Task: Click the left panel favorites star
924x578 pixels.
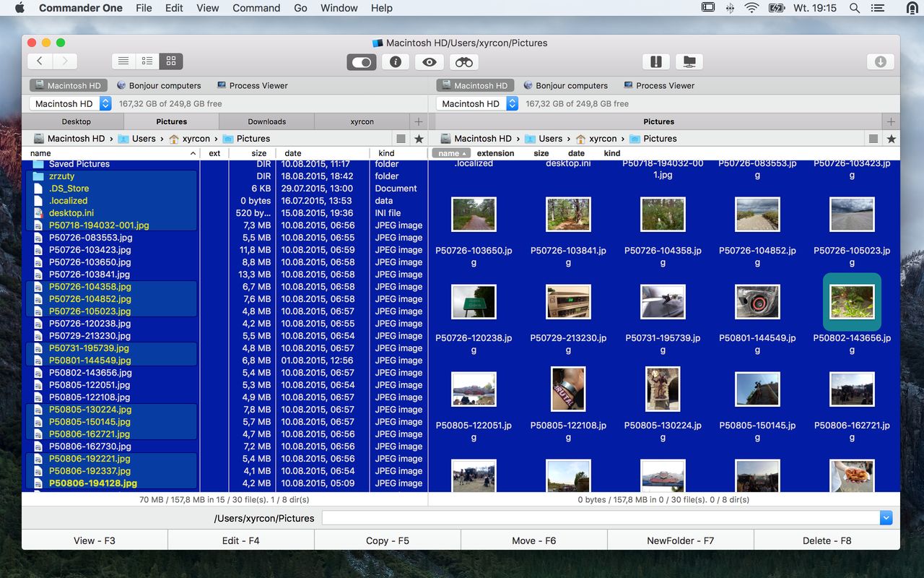Action: tap(418, 139)
